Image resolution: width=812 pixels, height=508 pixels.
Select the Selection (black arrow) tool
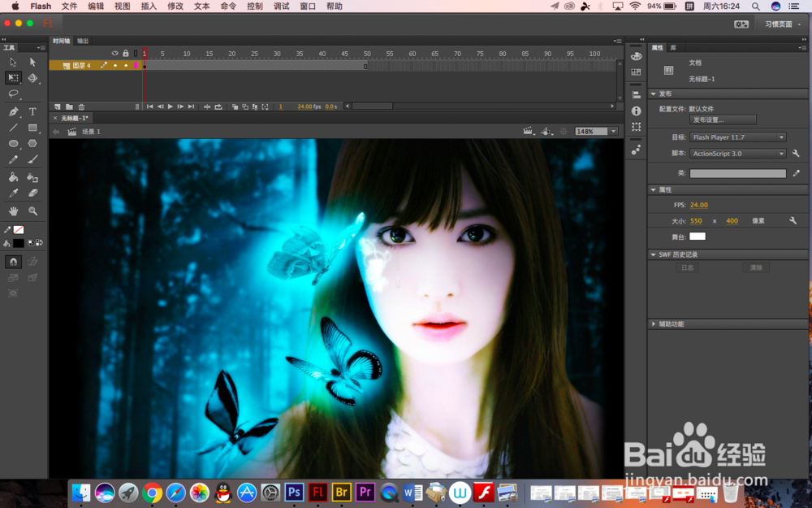point(14,63)
